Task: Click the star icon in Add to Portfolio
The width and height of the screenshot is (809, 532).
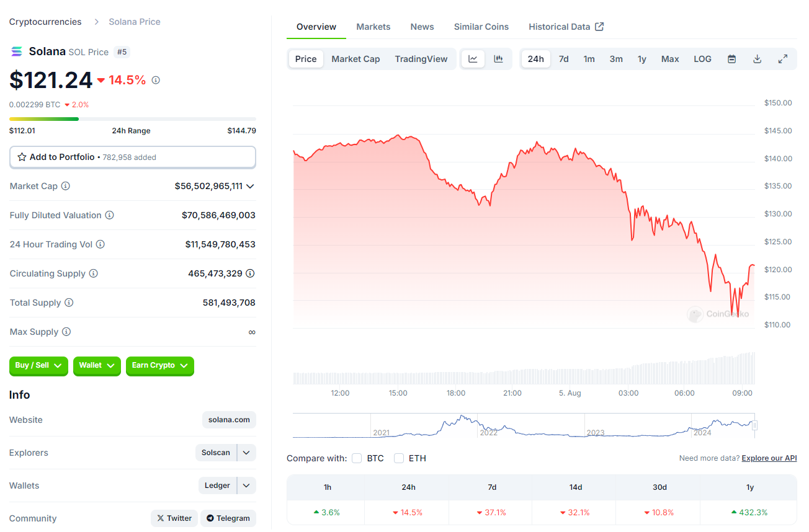Action: tap(22, 157)
